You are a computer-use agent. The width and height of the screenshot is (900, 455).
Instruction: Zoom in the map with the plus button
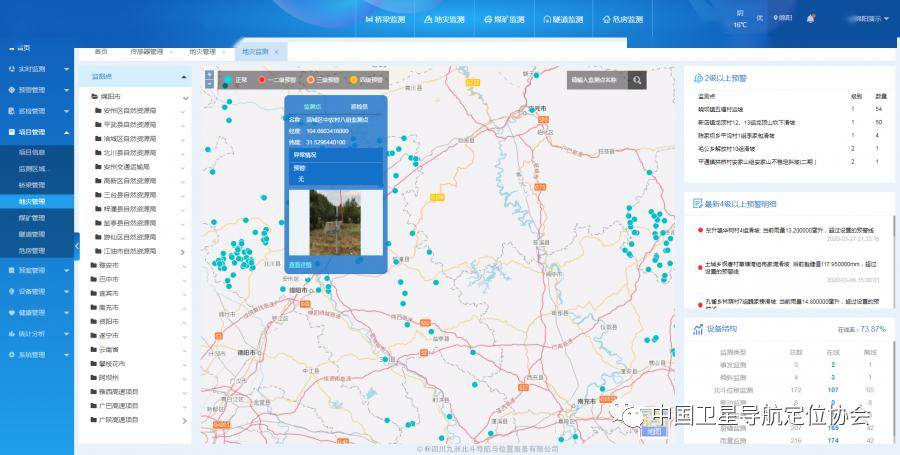tap(209, 76)
